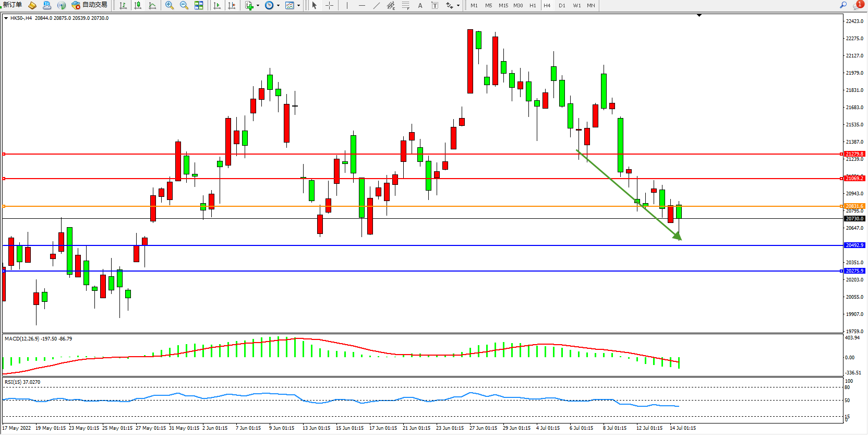Switch to the D1 timeframe
Viewport: 868px width, 435px height.
coord(562,5)
